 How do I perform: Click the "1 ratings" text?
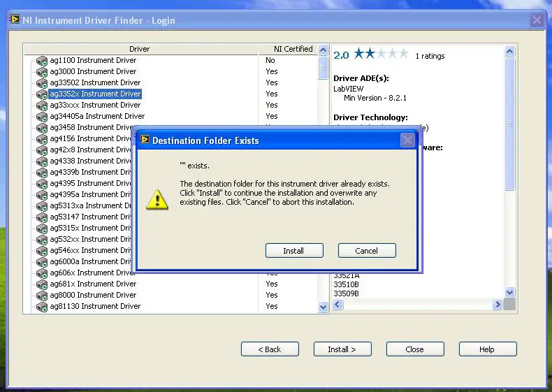click(x=430, y=56)
